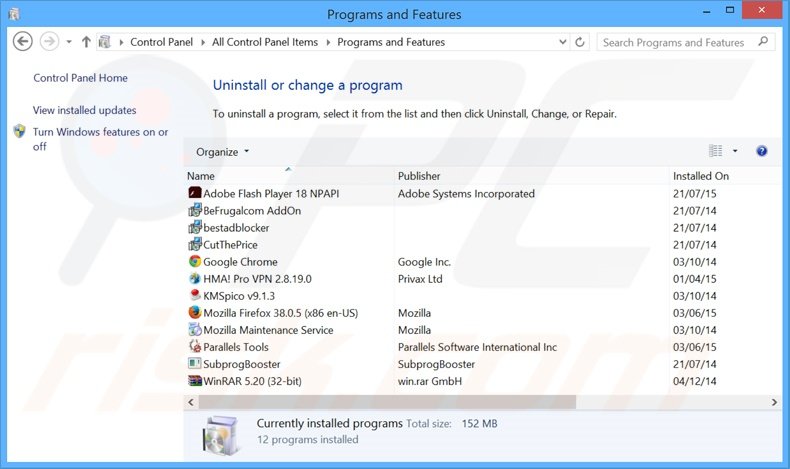Click the window system menu icon in title bar
Viewport: 790px width, 469px height.
(14, 14)
